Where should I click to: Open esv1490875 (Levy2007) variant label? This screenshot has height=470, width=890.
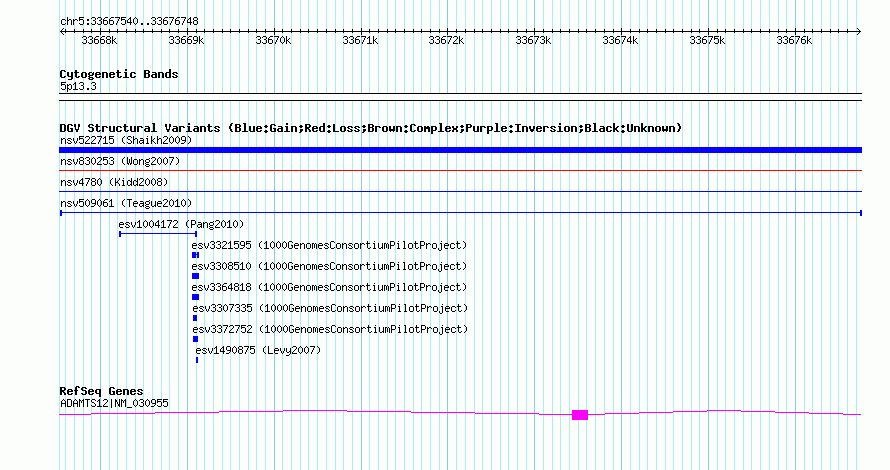pyautogui.click(x=258, y=350)
